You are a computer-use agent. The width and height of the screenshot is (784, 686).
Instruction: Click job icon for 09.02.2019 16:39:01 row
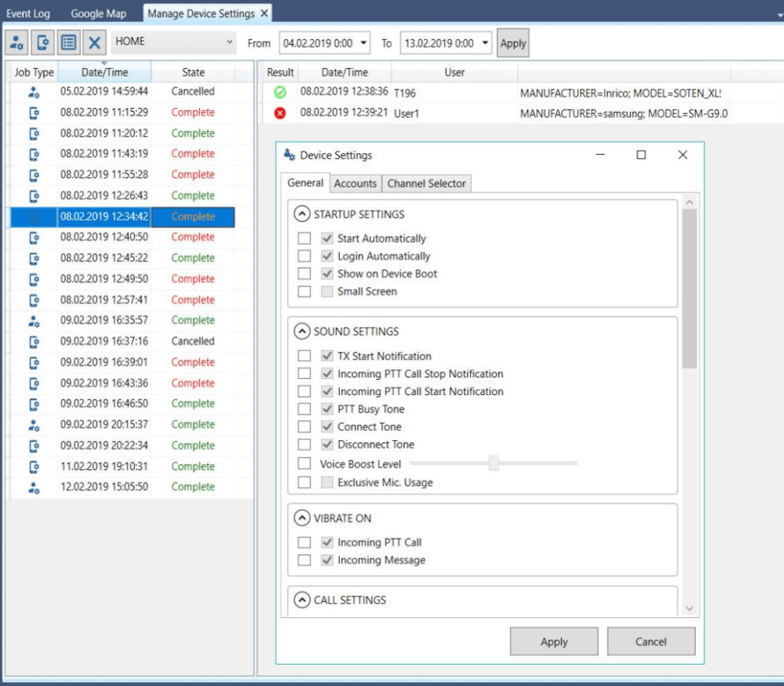tap(34, 362)
